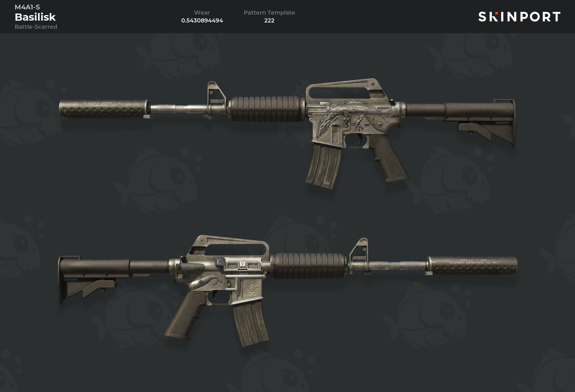Click the Grendel Armaments text on upper suppressor

(x=102, y=104)
